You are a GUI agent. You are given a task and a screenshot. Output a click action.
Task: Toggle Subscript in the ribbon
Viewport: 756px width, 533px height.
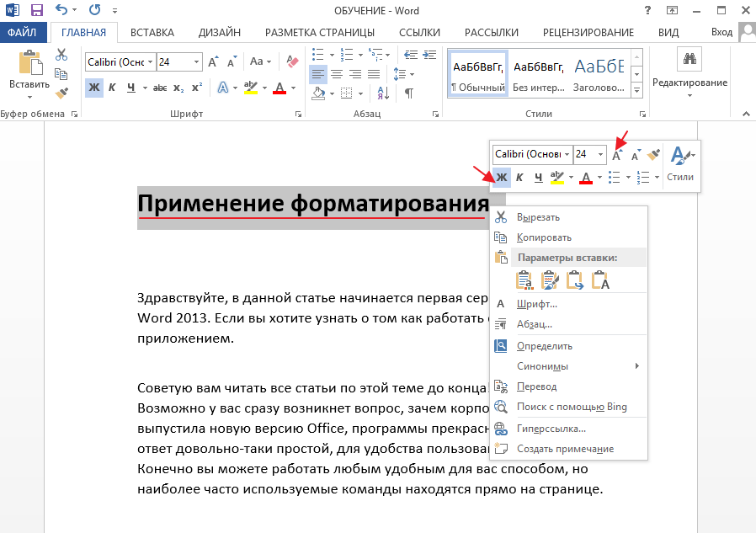(x=178, y=88)
